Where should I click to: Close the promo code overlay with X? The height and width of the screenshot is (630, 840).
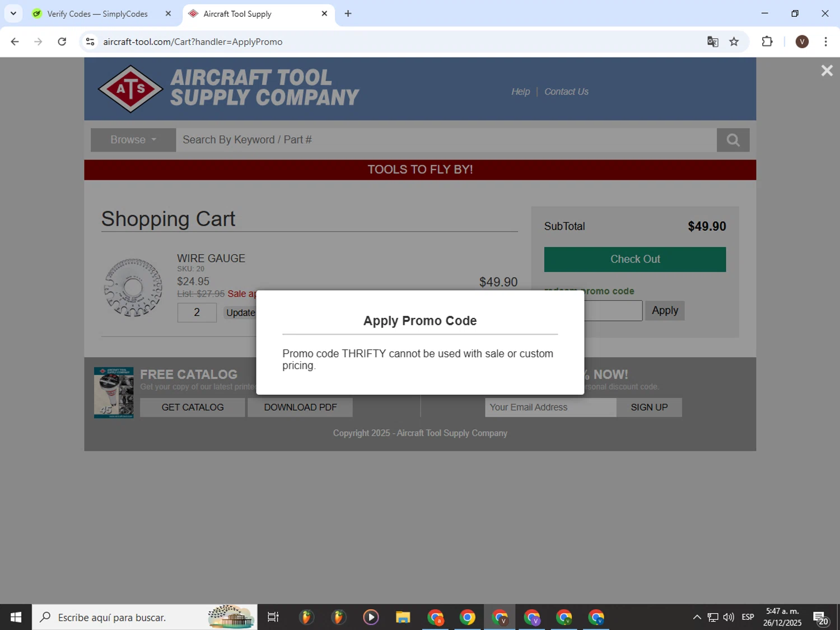[827, 71]
